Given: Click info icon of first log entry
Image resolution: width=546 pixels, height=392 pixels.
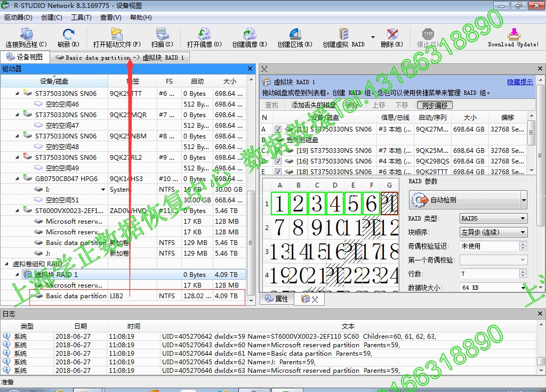Looking at the screenshot, I should pos(6,336).
